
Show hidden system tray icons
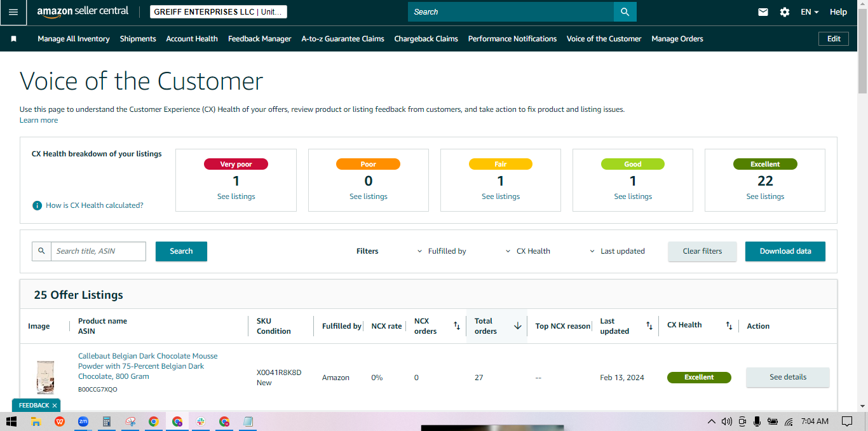(711, 421)
